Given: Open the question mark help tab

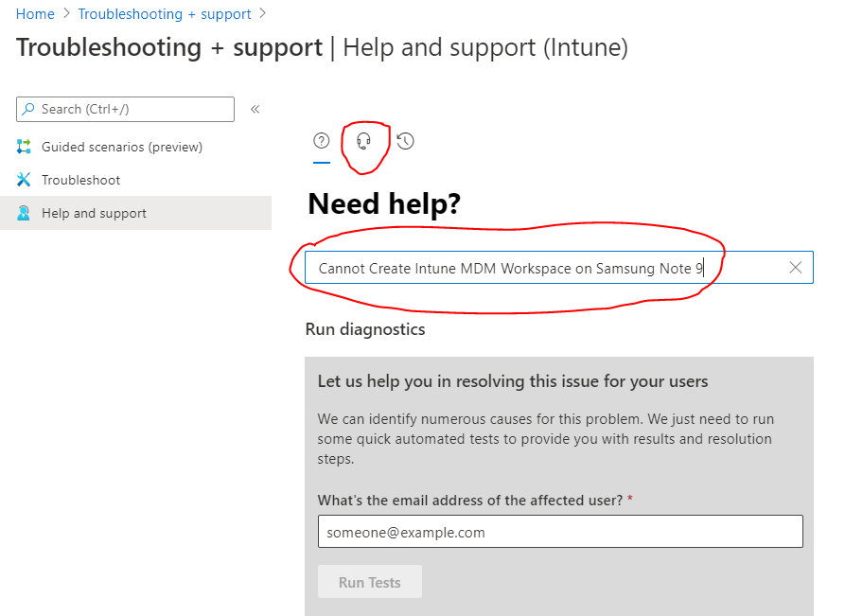Looking at the screenshot, I should [x=321, y=141].
